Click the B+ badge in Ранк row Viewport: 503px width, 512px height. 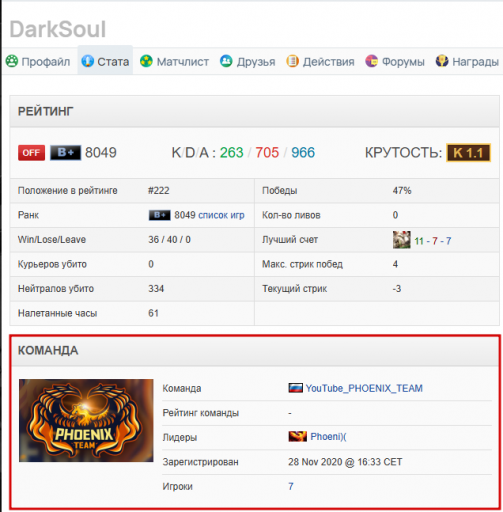pyautogui.click(x=159, y=215)
